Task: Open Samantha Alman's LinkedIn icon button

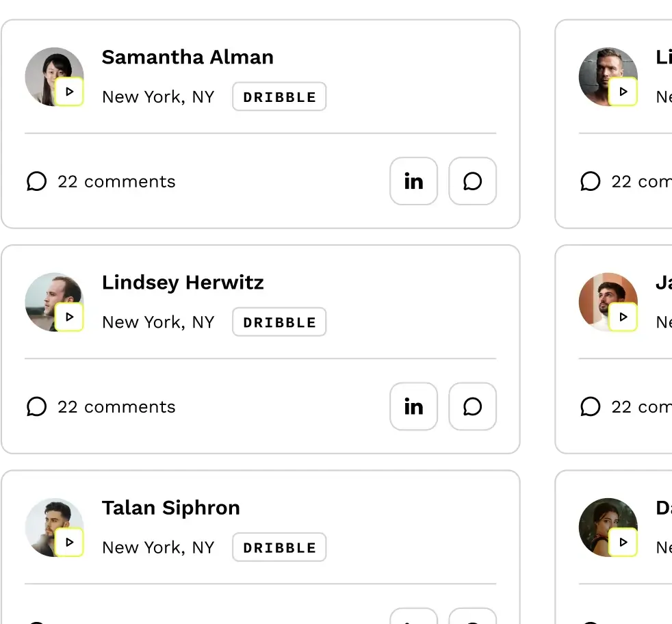Action: 413,181
